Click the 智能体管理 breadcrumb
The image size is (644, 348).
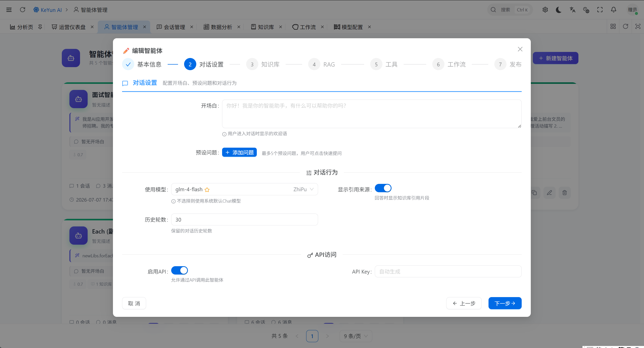tap(91, 10)
